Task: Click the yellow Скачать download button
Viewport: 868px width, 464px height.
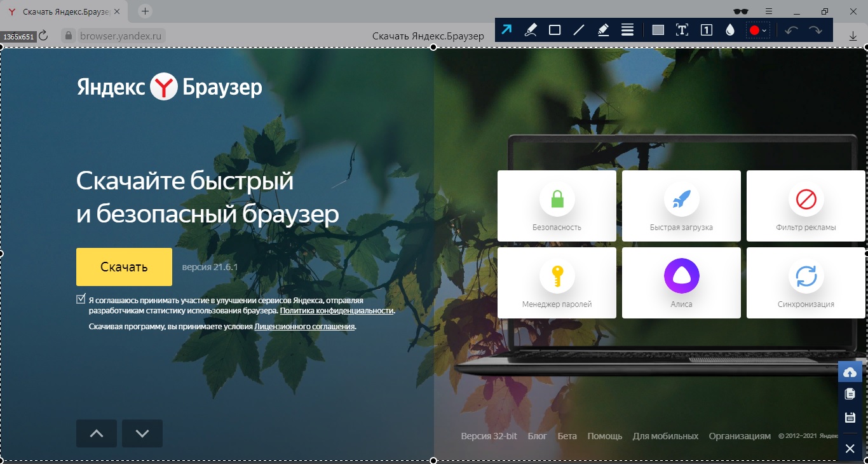Action: (x=124, y=267)
